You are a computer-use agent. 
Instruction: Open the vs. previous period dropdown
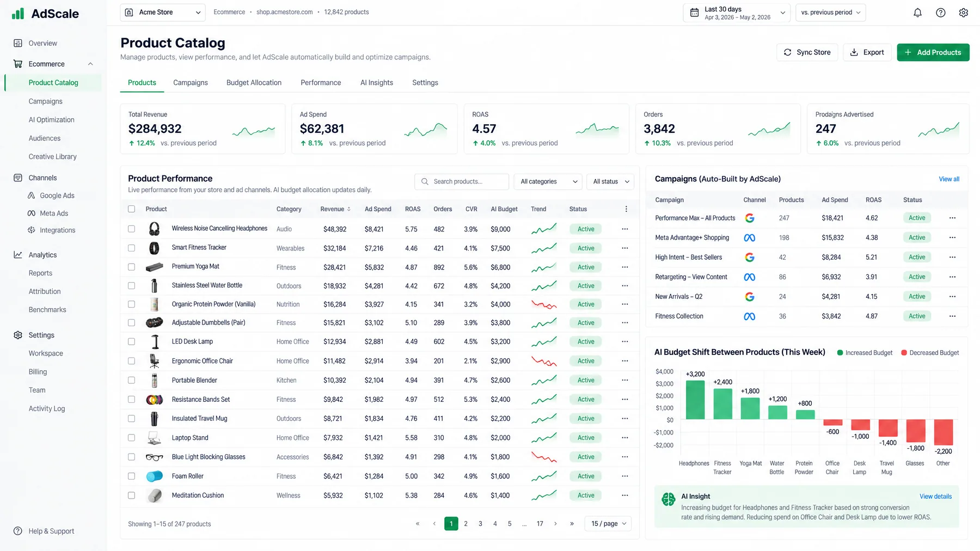click(x=831, y=13)
